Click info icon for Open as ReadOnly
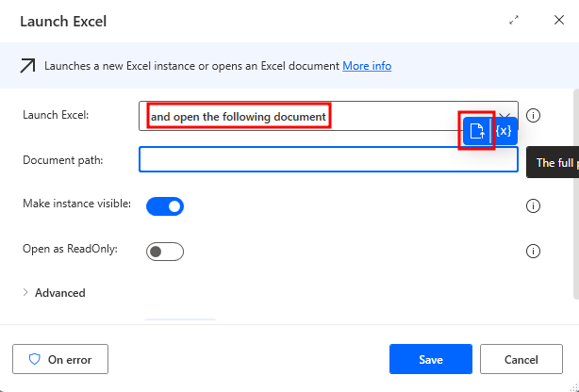The width and height of the screenshot is (579, 392). click(533, 251)
